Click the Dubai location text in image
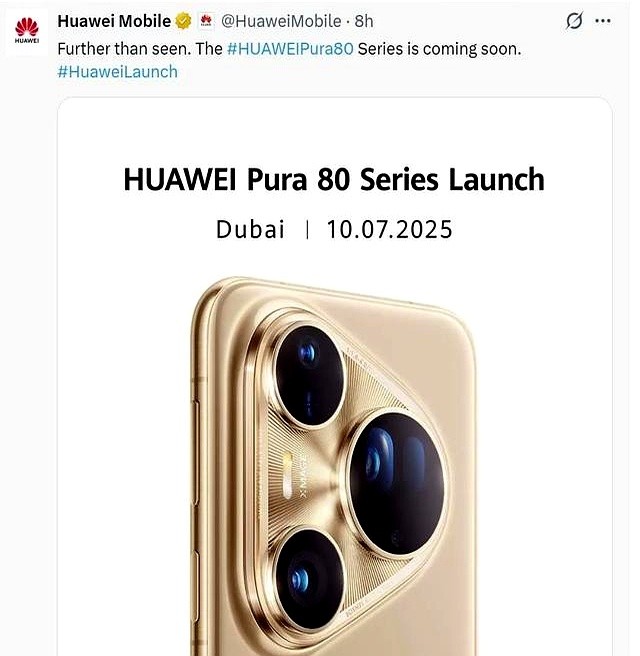The image size is (640, 656). (x=250, y=229)
